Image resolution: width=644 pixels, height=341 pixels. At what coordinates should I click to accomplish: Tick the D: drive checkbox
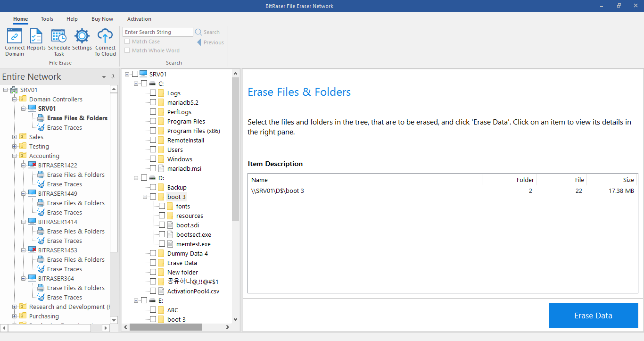click(144, 178)
